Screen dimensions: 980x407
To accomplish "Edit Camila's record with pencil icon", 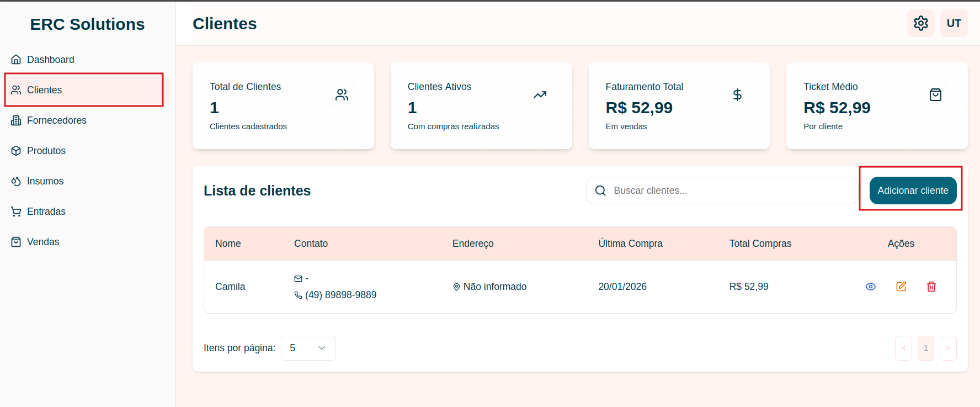I will [901, 287].
